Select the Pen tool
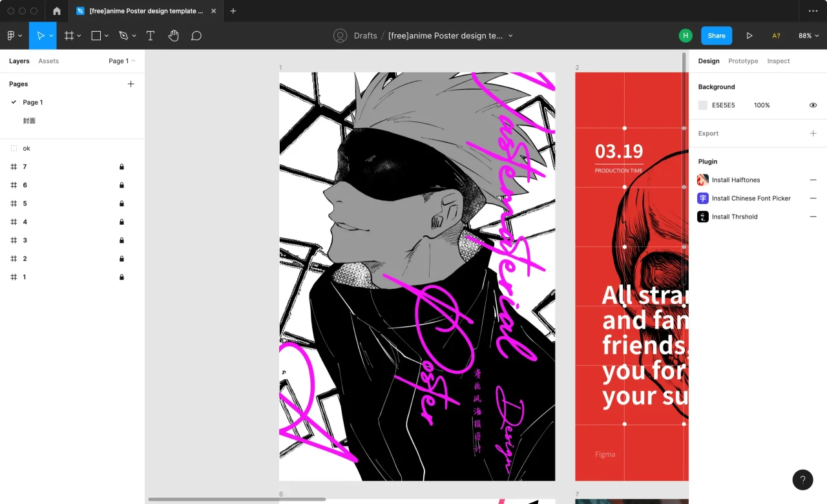 pyautogui.click(x=123, y=36)
